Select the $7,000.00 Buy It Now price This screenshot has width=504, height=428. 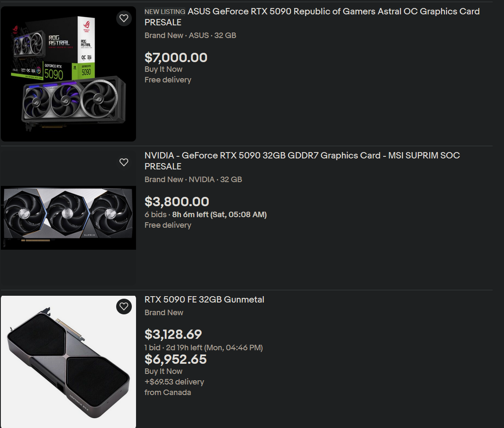176,57
